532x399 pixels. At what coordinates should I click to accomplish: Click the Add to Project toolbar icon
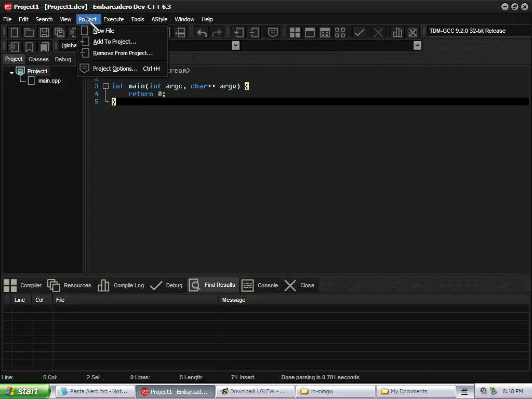coord(239,33)
